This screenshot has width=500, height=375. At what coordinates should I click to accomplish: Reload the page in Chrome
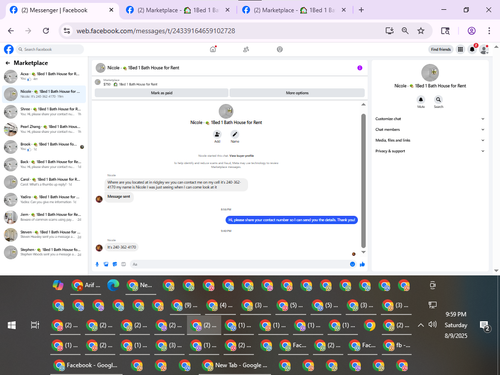(x=46, y=31)
